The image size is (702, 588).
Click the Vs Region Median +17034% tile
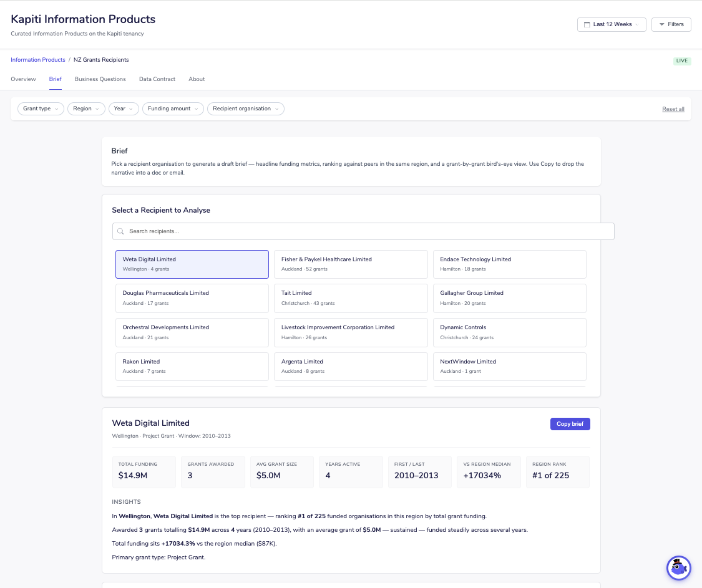pos(489,471)
